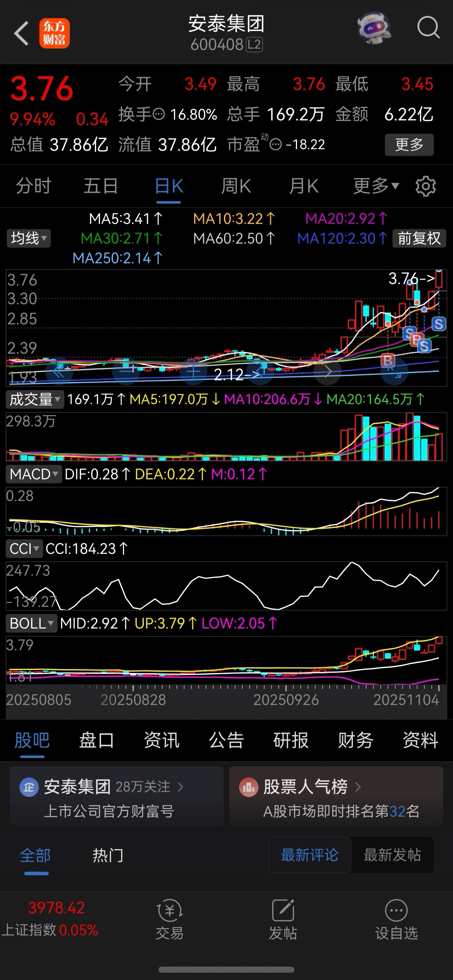Image resolution: width=453 pixels, height=980 pixels.
Task: Tap the S marker under the latest candle
Action: 439,324
